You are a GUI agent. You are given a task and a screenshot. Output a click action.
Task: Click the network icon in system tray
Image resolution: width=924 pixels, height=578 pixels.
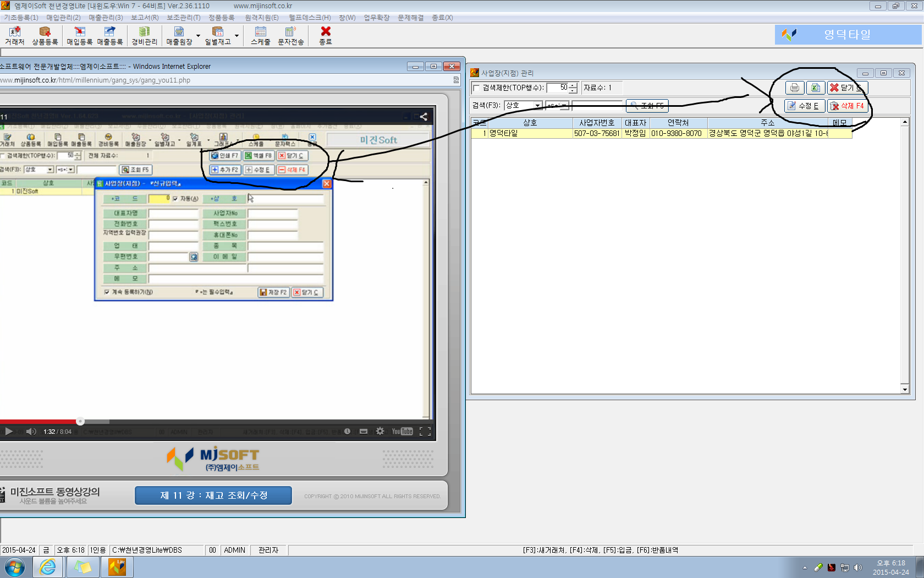click(845, 568)
